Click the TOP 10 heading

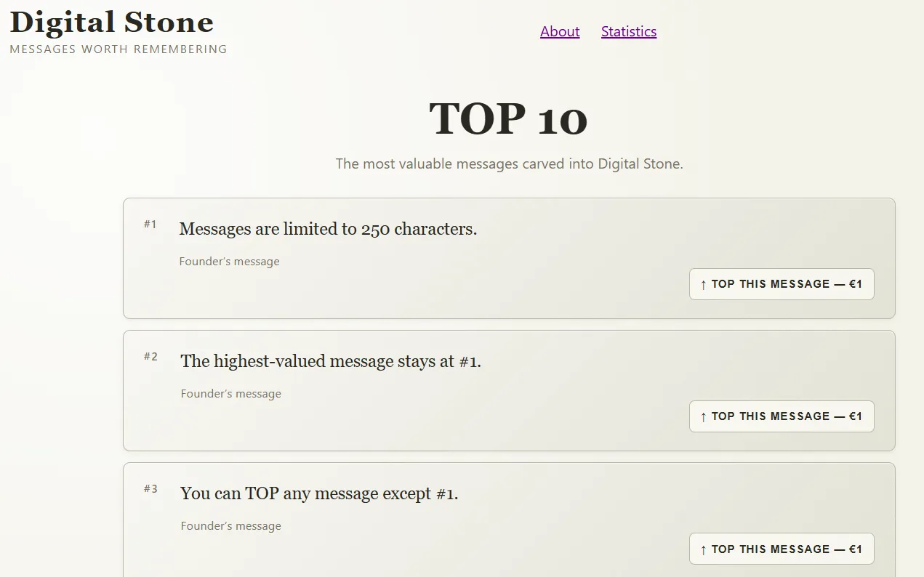pyautogui.click(x=508, y=118)
